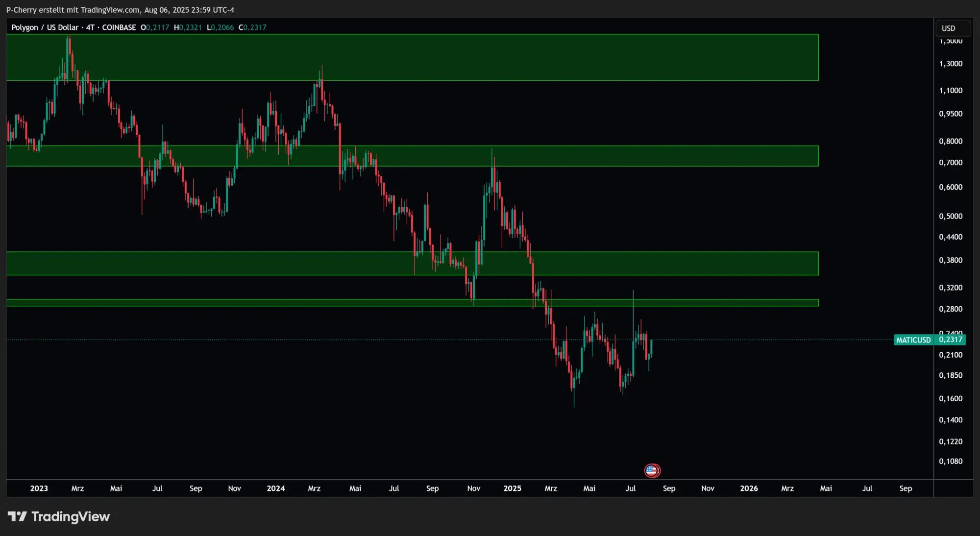
Task: Select the green zone between 0,7000 and 0,8000
Action: [x=413, y=156]
